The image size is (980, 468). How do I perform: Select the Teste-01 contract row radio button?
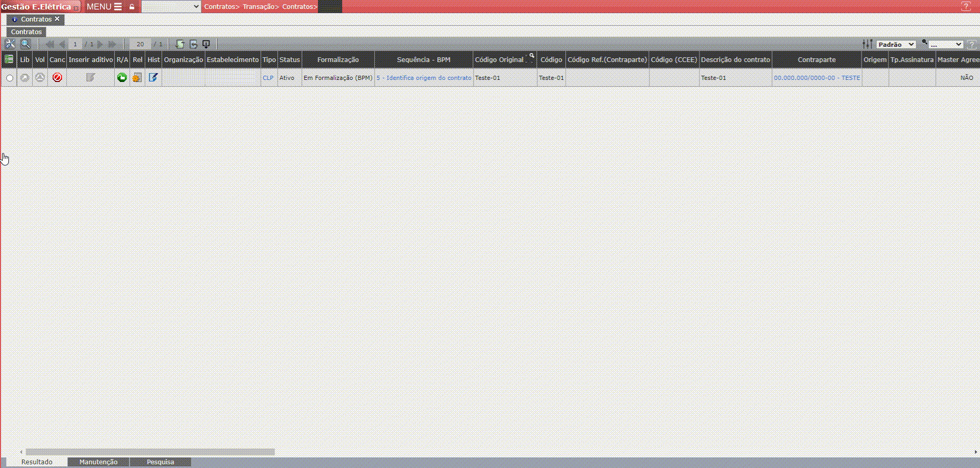(9, 78)
